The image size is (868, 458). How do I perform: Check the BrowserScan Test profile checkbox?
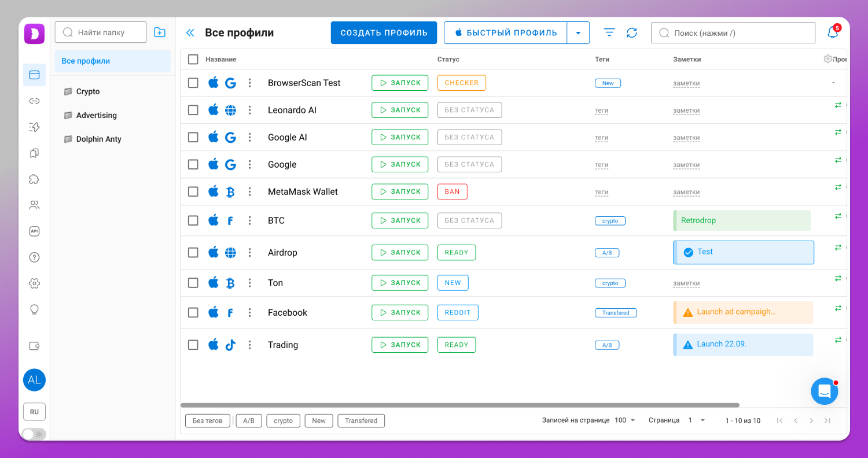pyautogui.click(x=193, y=83)
